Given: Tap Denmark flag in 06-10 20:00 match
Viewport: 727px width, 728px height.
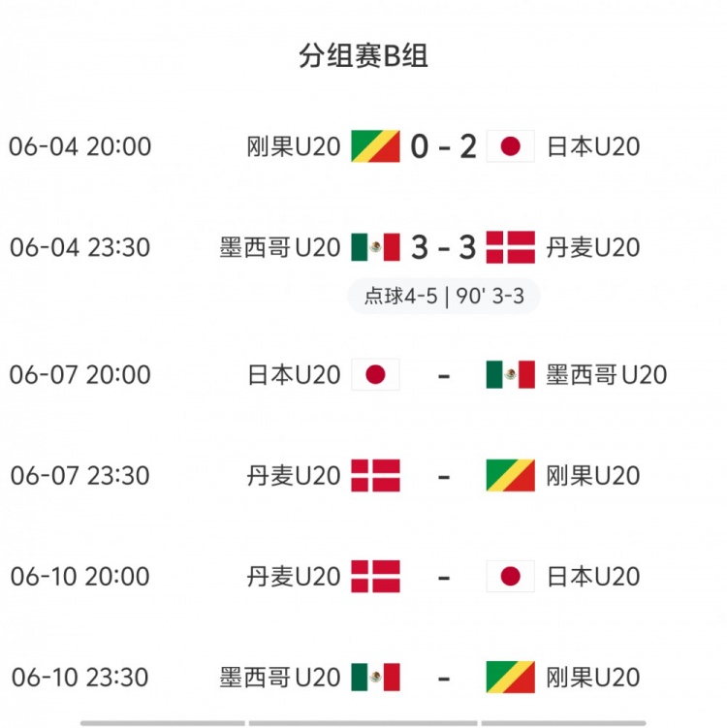Looking at the screenshot, I should (x=375, y=576).
